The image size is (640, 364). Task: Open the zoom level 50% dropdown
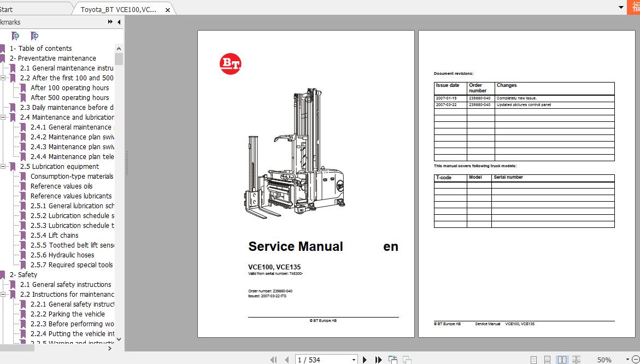tap(627, 359)
